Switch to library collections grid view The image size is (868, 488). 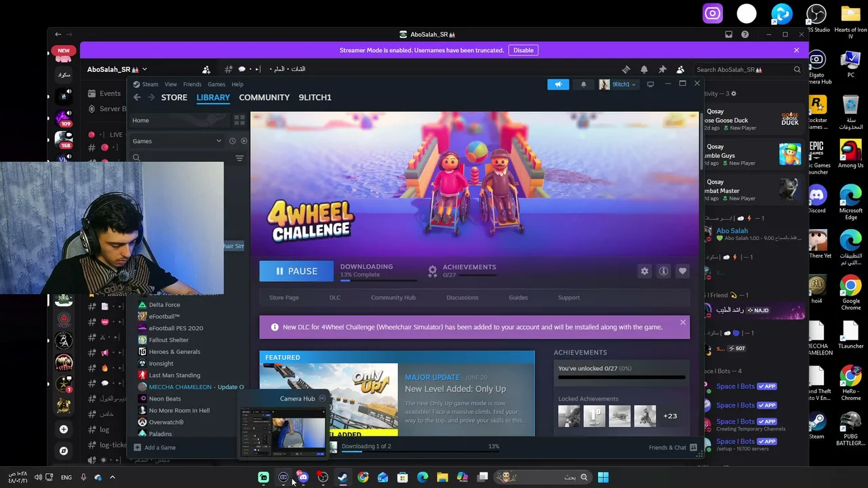239,120
